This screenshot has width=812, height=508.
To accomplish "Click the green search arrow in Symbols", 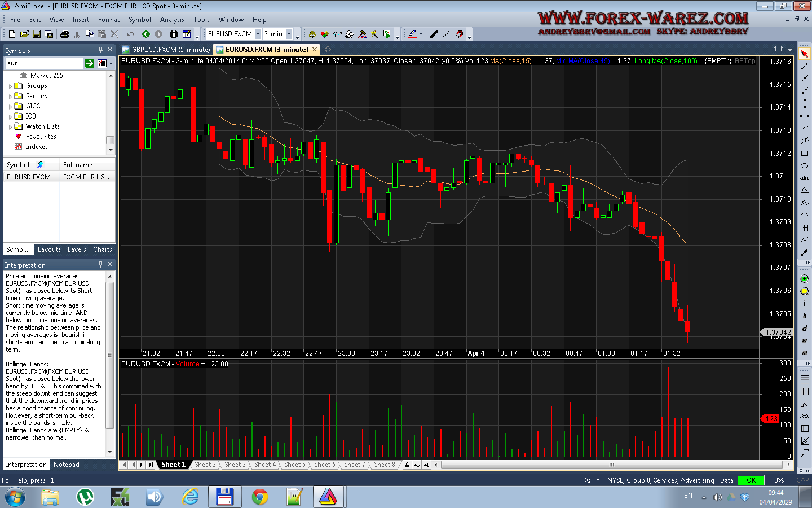I will [x=90, y=63].
